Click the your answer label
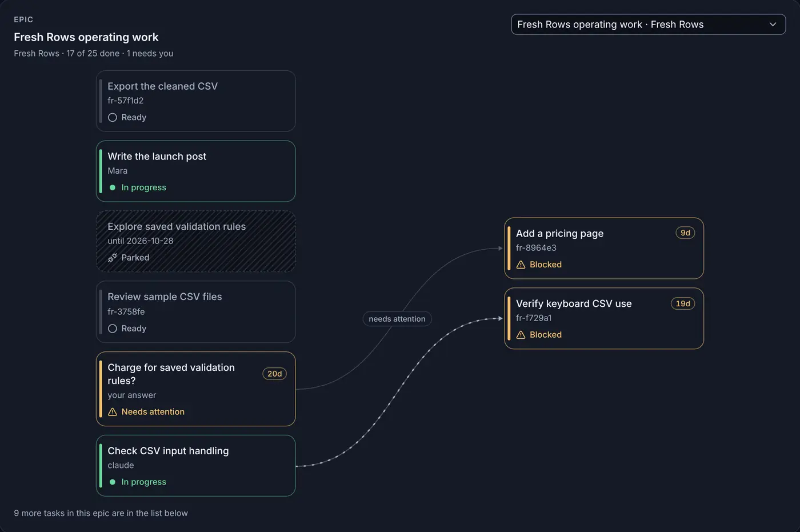Viewport: 800px width, 532px height. [132, 395]
